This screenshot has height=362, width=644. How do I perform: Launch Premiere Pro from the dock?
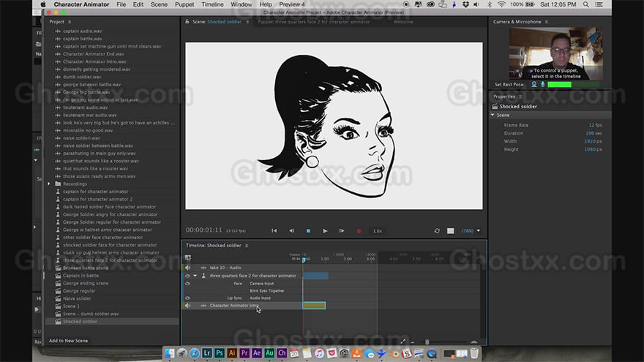point(244,352)
